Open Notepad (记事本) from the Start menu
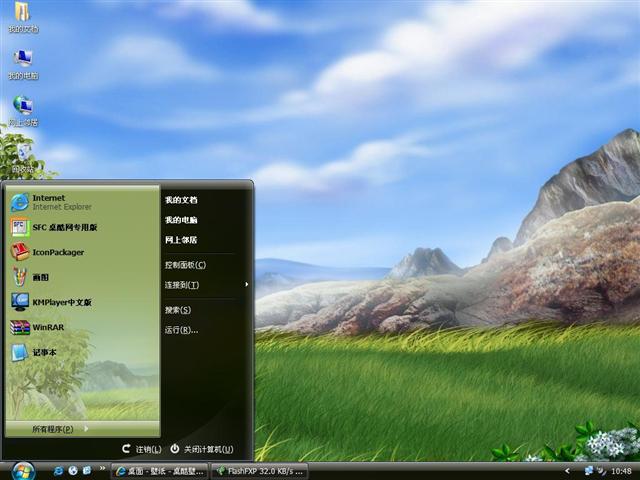Viewport: 640px width, 480px height. 82,352
